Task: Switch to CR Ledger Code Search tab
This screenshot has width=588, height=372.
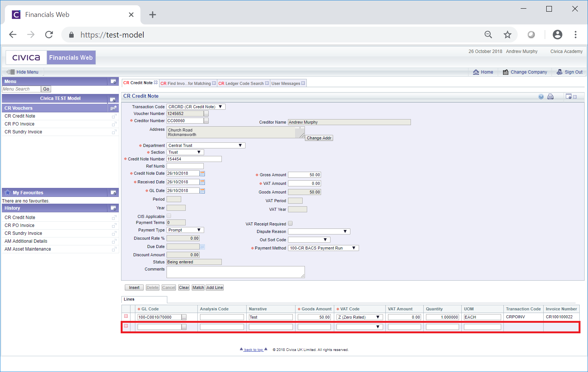Action: [241, 83]
